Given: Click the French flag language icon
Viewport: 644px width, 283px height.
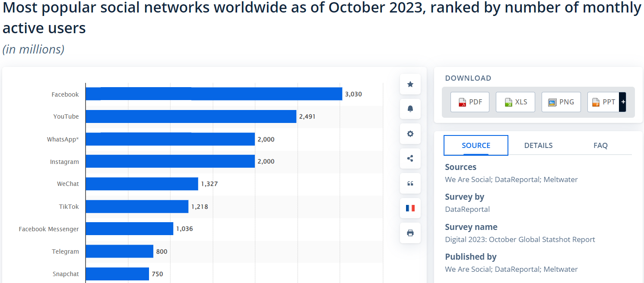Looking at the screenshot, I should click(410, 208).
